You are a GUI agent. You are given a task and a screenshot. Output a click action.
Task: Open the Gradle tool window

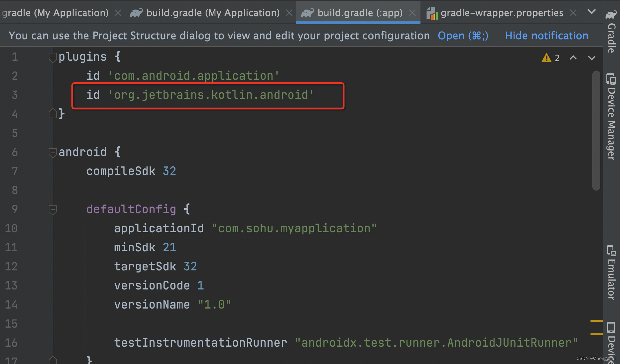tap(611, 32)
